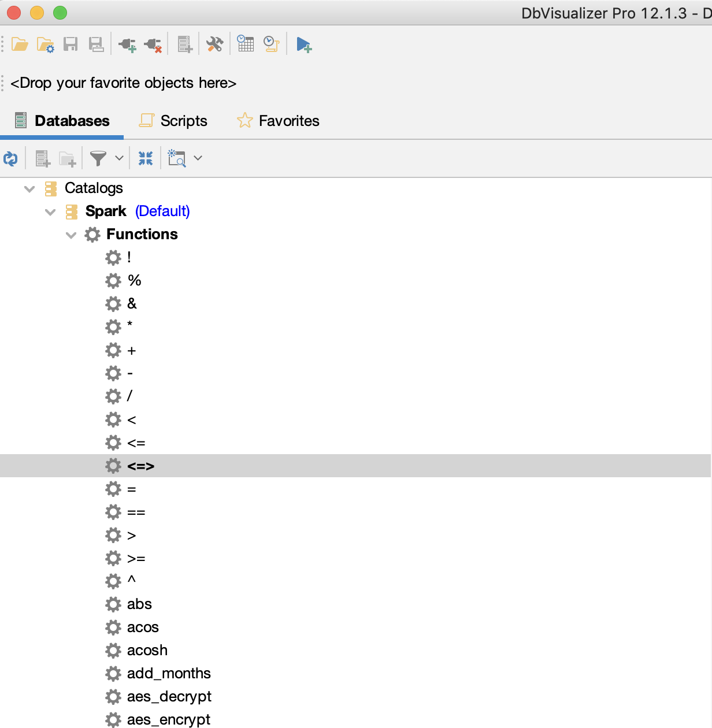Click the tree toolbar create folder icon
712x728 pixels.
(x=68, y=158)
